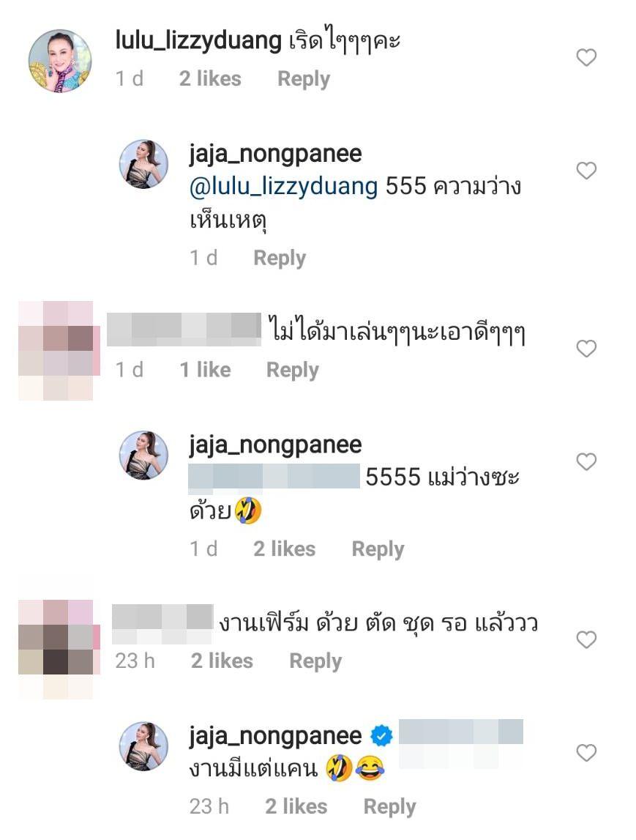The height and width of the screenshot is (840, 636).
Task: Tap heart on the 23 h blurred-user comment
Action: coord(586,639)
